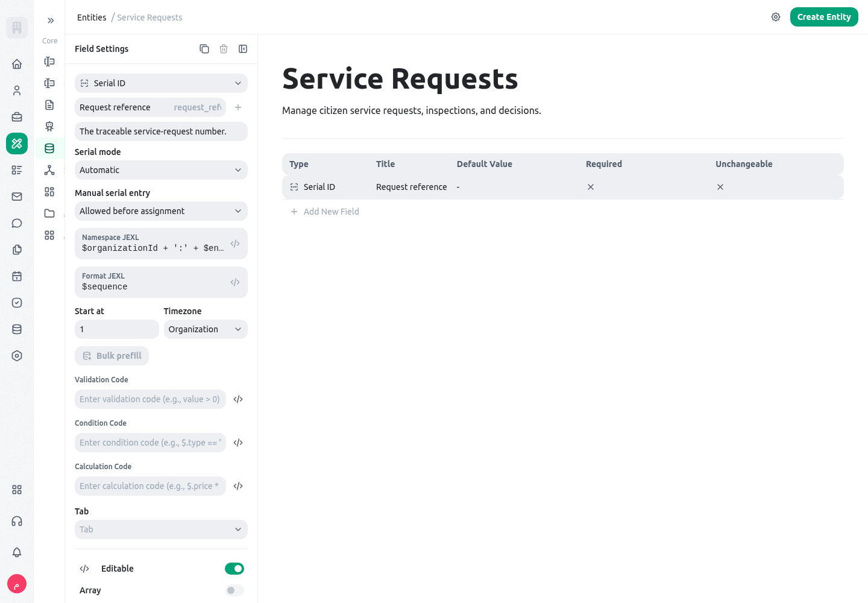Screen dimensions: 868x603
Task: Enable the Array toggle
Action: coord(234,590)
